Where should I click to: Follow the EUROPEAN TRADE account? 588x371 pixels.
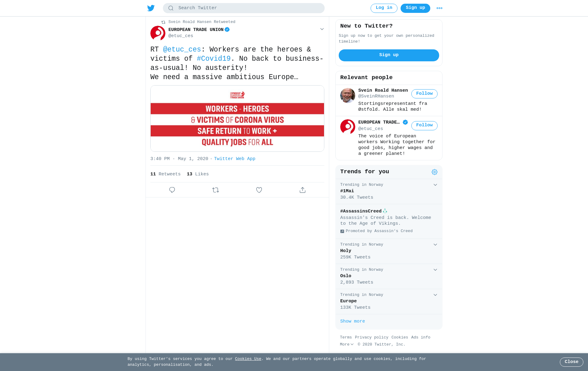(x=424, y=125)
